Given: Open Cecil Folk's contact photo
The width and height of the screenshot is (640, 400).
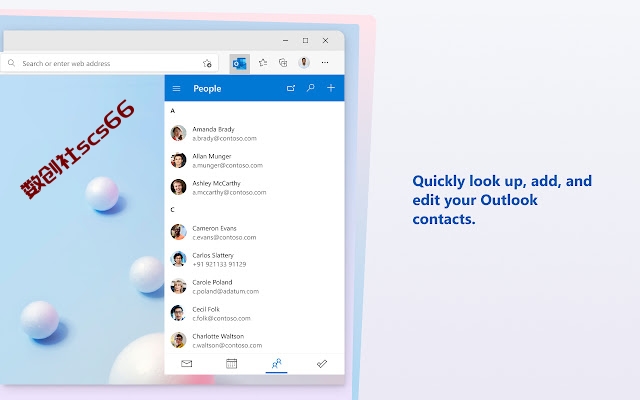Looking at the screenshot, I should [x=178, y=313].
